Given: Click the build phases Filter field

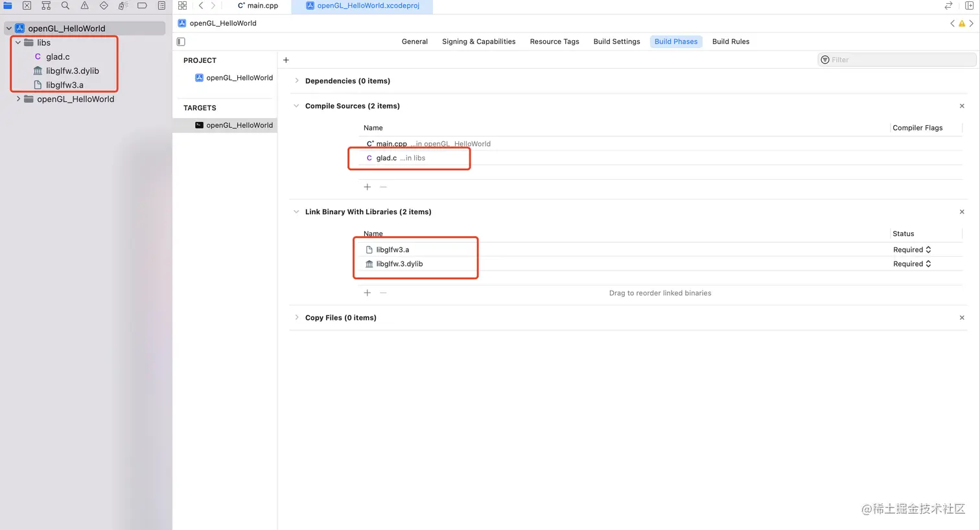Looking at the screenshot, I should tap(897, 60).
